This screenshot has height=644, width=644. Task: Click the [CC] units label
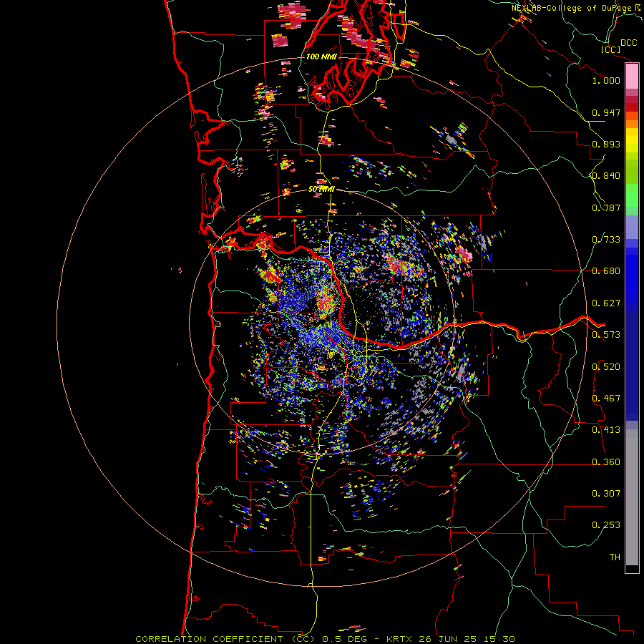point(610,49)
